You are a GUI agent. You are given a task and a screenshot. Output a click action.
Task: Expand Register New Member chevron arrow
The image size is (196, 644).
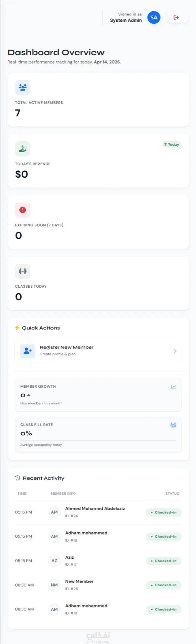pos(175,351)
